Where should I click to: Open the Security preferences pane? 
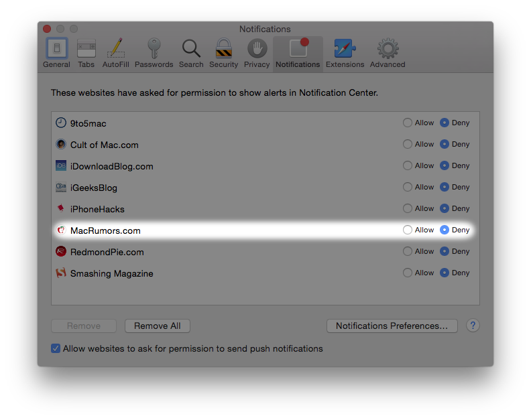click(x=223, y=53)
